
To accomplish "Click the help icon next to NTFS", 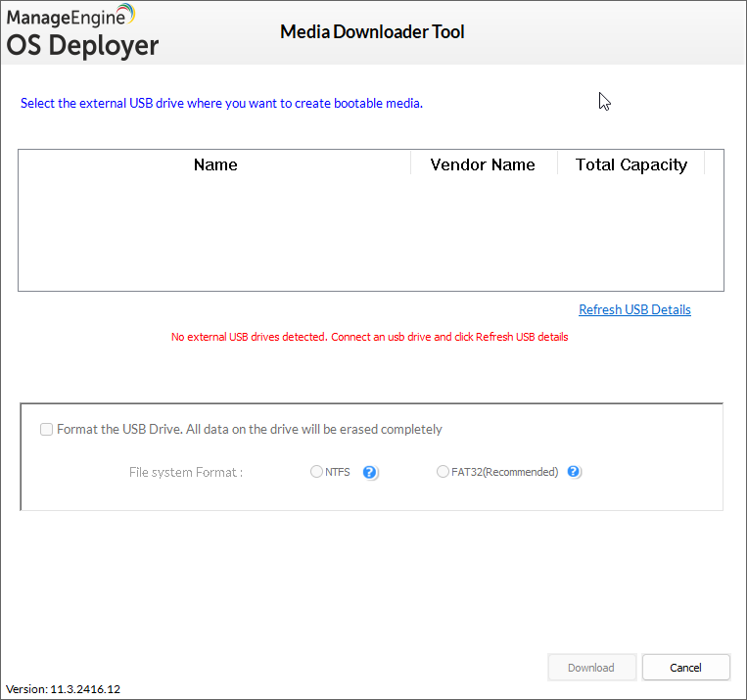I will pyautogui.click(x=369, y=472).
